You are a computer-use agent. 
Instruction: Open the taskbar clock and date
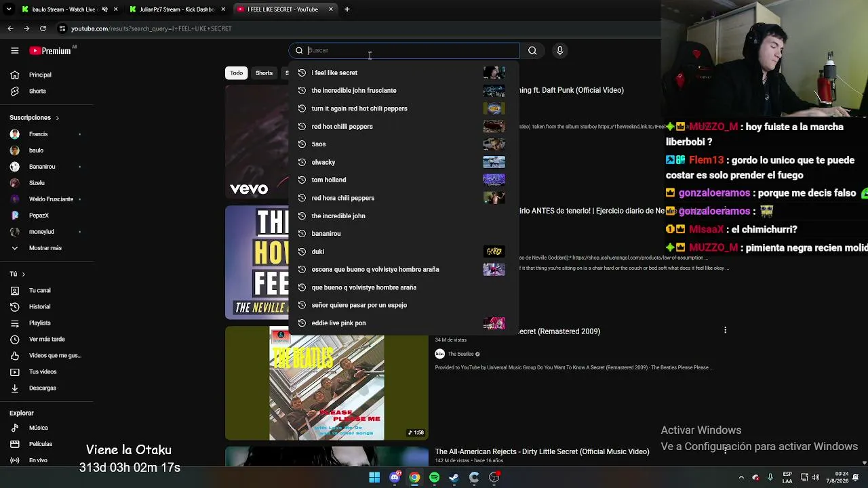(839, 477)
